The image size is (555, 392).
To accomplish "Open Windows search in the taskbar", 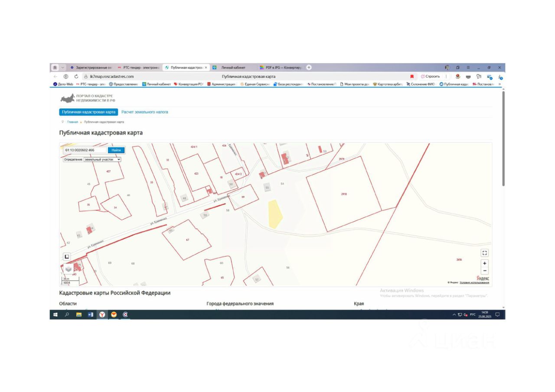I will click(67, 315).
